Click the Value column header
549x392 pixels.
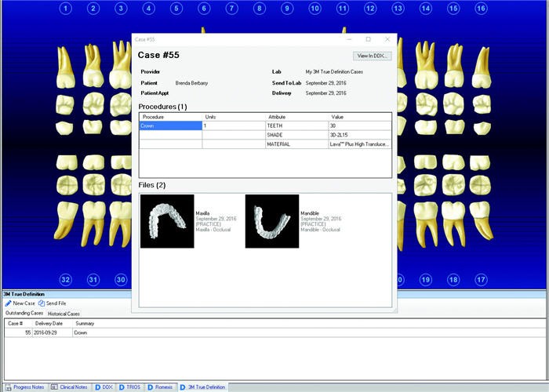point(360,117)
